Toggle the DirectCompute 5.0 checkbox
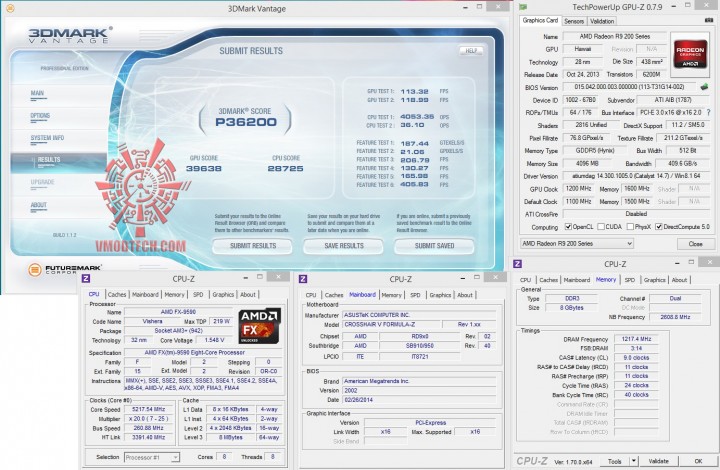The image size is (720, 470). point(658,226)
